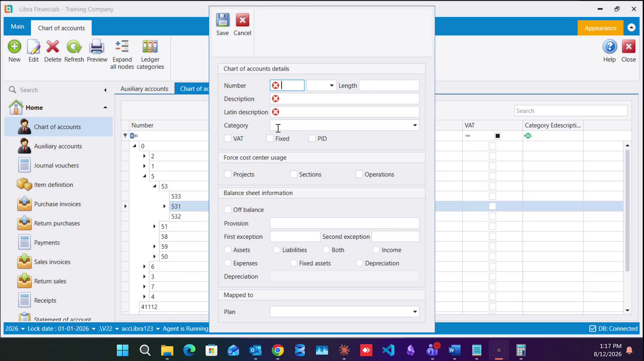Tick the Fixed checkbox
Image resolution: width=644 pixels, height=361 pixels.
tap(270, 139)
